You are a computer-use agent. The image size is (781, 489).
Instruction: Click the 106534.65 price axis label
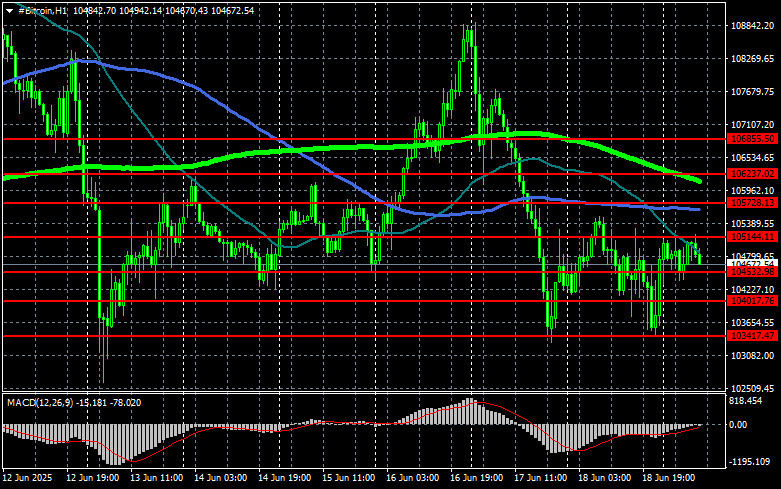[x=752, y=158]
